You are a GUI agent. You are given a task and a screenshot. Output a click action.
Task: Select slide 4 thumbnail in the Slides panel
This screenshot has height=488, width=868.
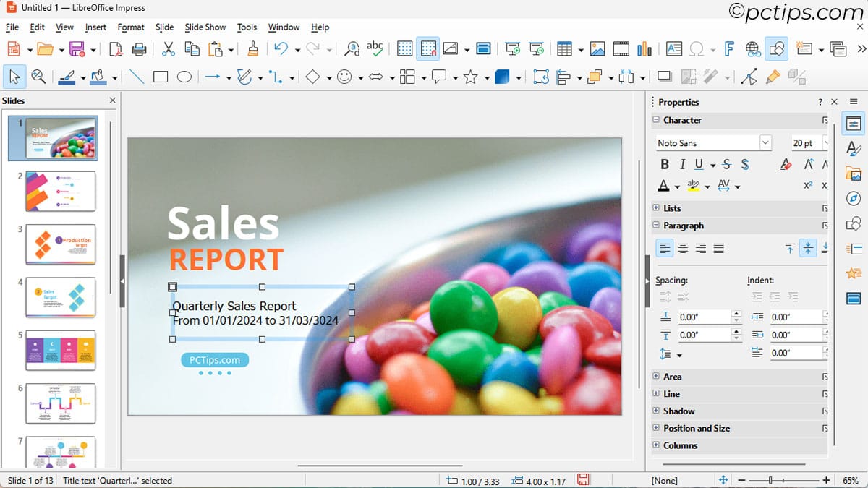pyautogui.click(x=60, y=298)
